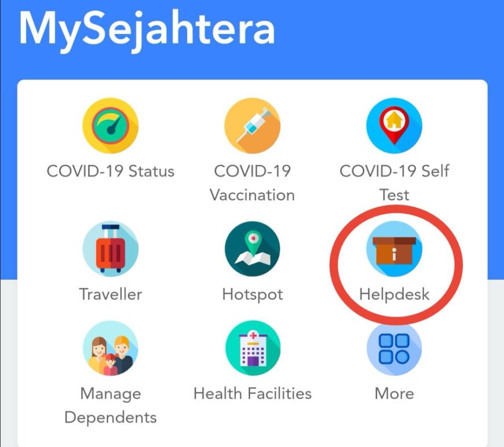504x447 pixels.
Task: Select the Health Facilities hospital icon
Action: click(253, 348)
